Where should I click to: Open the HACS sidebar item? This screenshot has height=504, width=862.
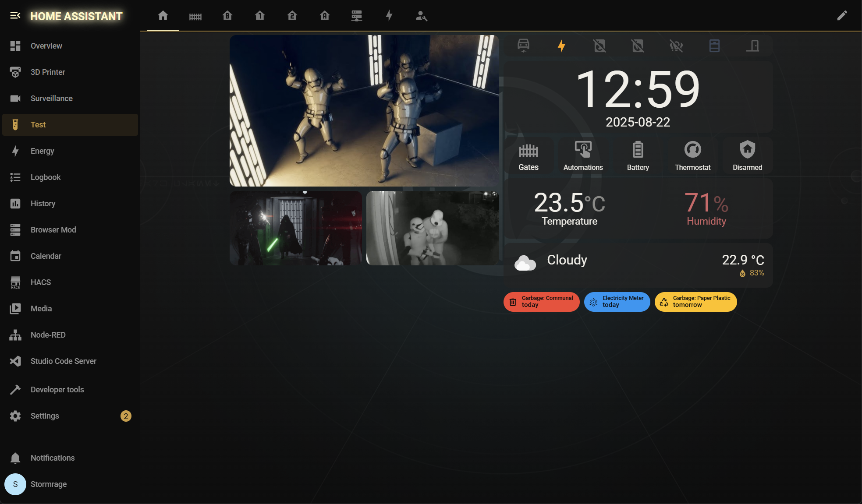tap(41, 282)
